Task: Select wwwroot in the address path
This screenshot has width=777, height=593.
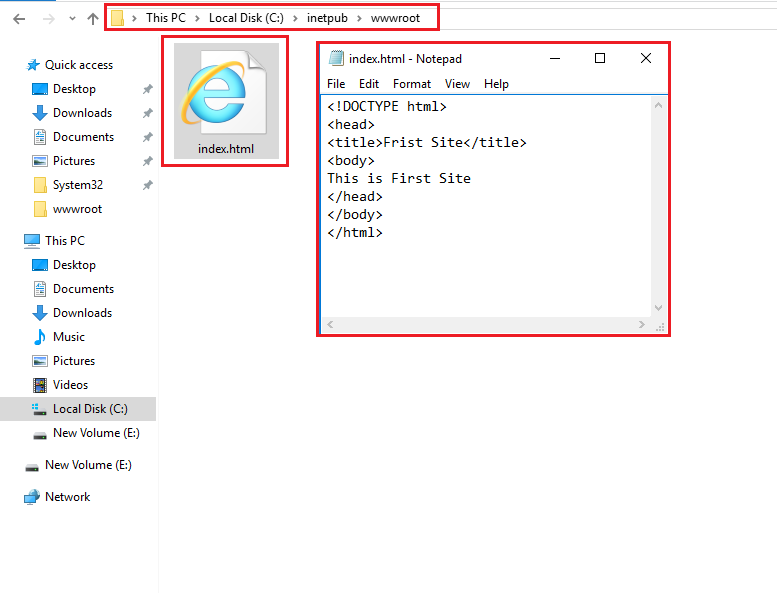Action: pos(395,18)
